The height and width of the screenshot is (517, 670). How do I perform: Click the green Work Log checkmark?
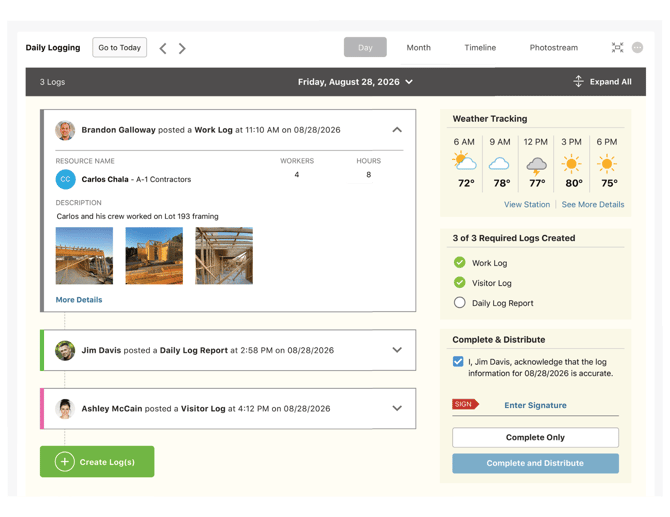pos(459,262)
